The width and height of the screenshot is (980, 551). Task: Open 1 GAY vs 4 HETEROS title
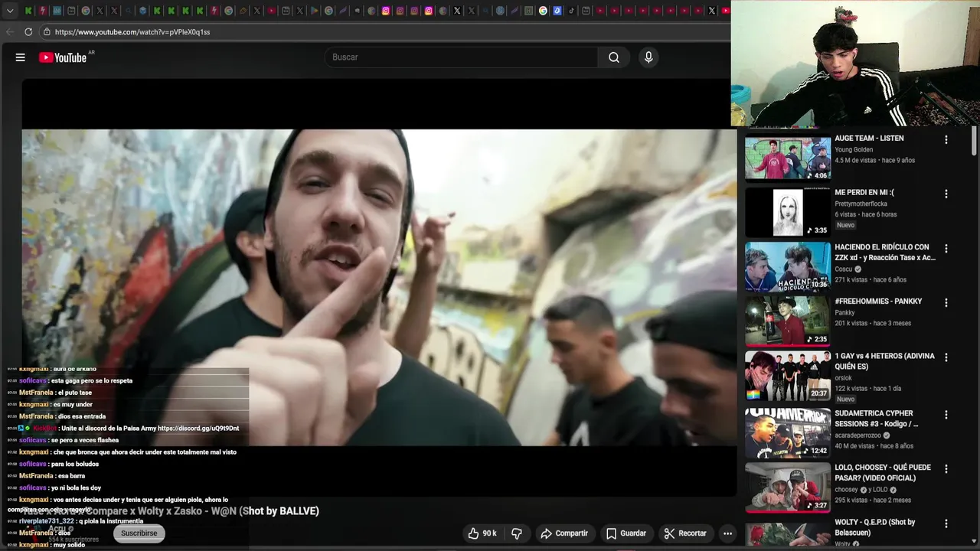884,361
